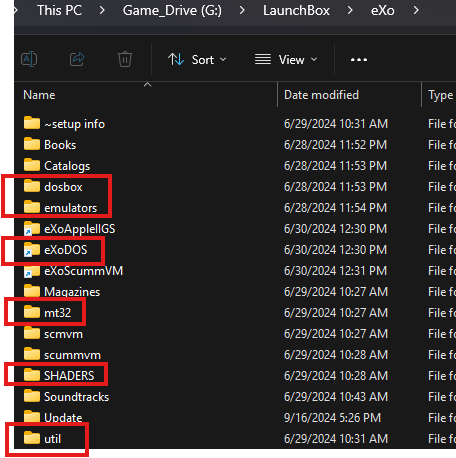Select the mt32 folder icon
This screenshot has width=456, height=458.
pos(32,312)
